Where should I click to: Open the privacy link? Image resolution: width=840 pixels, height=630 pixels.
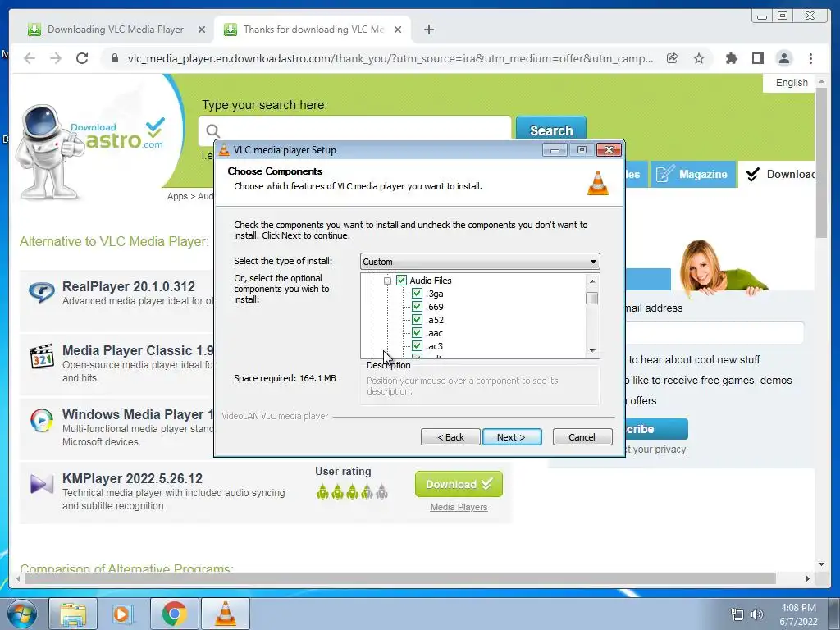670,450
